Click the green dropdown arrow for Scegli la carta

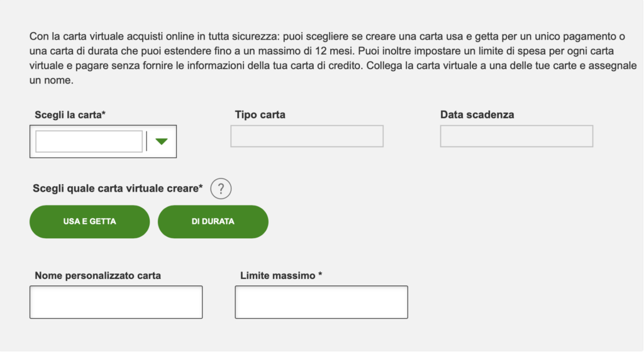(x=162, y=141)
